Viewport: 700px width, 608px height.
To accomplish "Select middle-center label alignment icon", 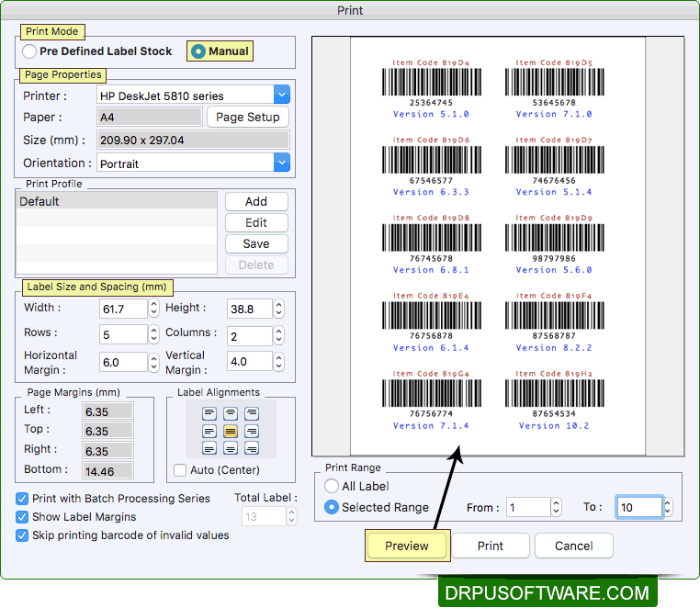I will (x=231, y=431).
